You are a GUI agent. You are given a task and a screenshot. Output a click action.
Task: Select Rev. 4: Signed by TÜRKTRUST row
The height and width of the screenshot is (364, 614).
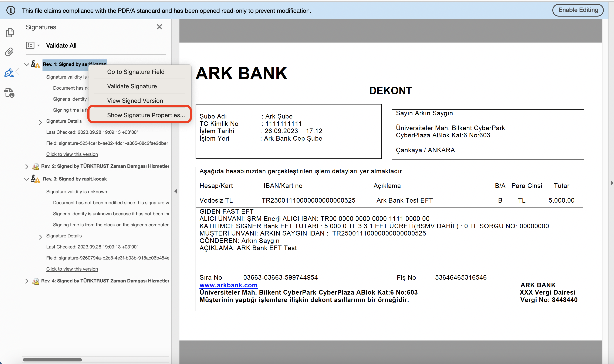(x=105, y=281)
